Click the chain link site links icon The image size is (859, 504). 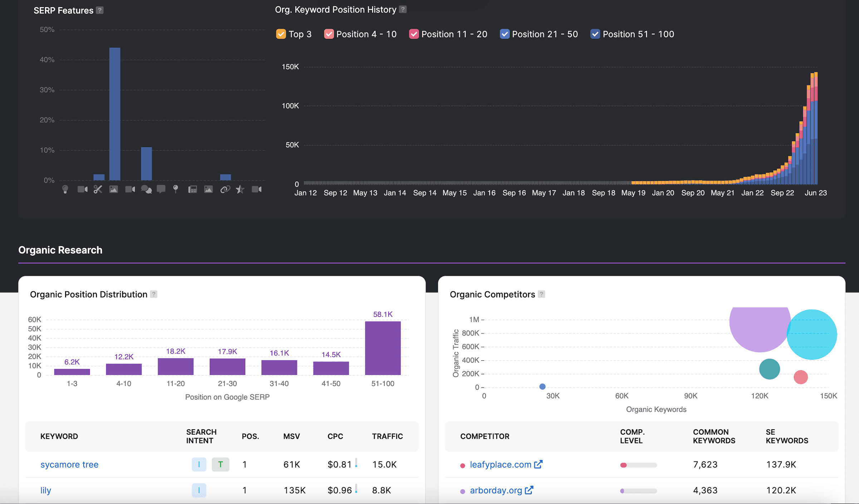coord(225,189)
